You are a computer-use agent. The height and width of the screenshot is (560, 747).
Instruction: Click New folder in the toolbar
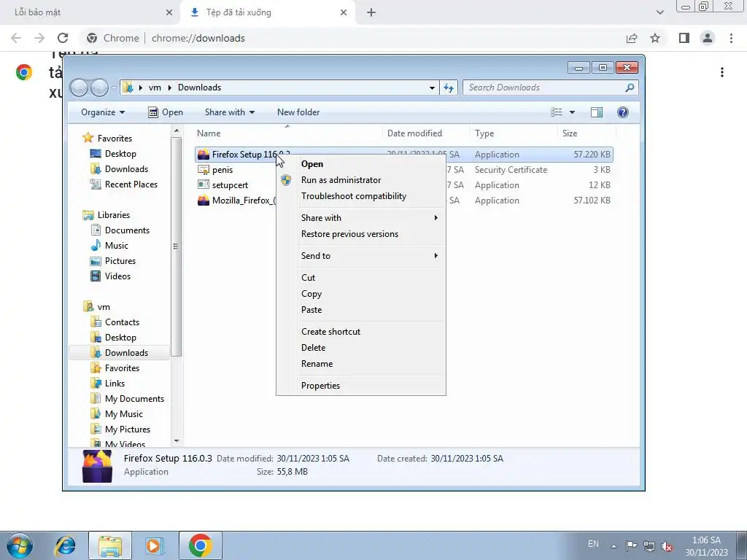pos(298,112)
